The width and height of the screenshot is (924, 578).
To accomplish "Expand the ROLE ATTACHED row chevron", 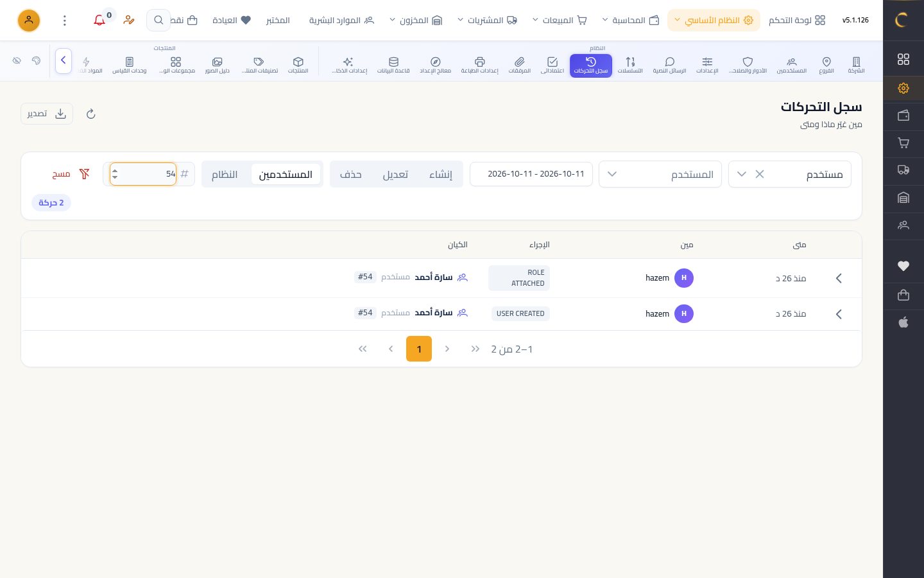I will (x=839, y=278).
